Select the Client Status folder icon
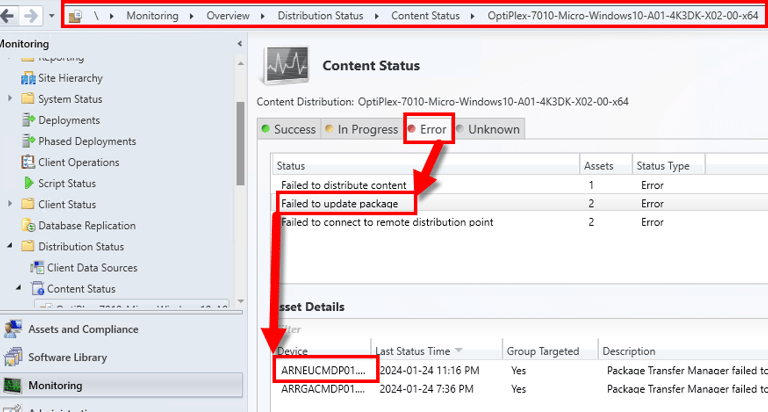The height and width of the screenshot is (412, 768). [28, 204]
